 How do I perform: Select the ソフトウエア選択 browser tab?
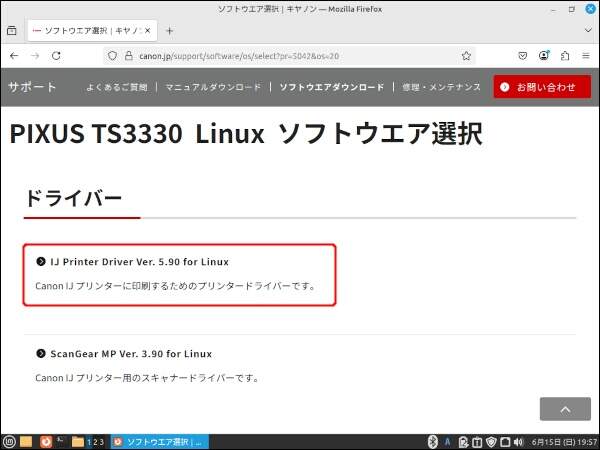(x=92, y=31)
